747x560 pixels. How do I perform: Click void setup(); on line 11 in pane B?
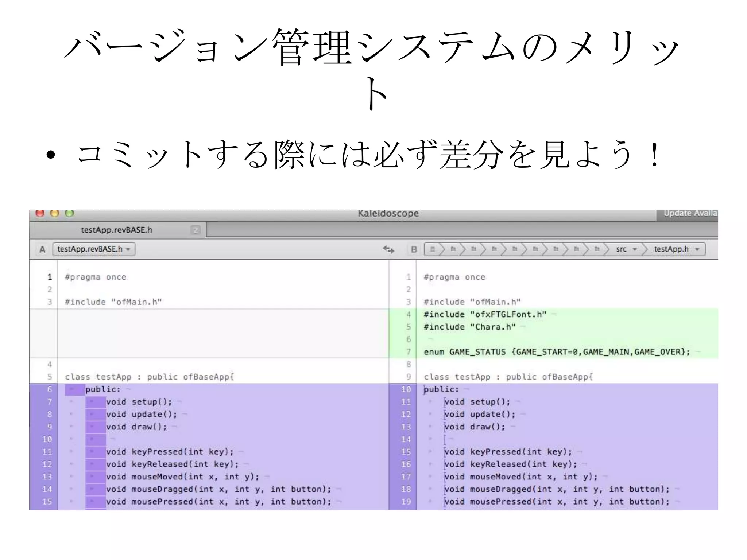(477, 402)
